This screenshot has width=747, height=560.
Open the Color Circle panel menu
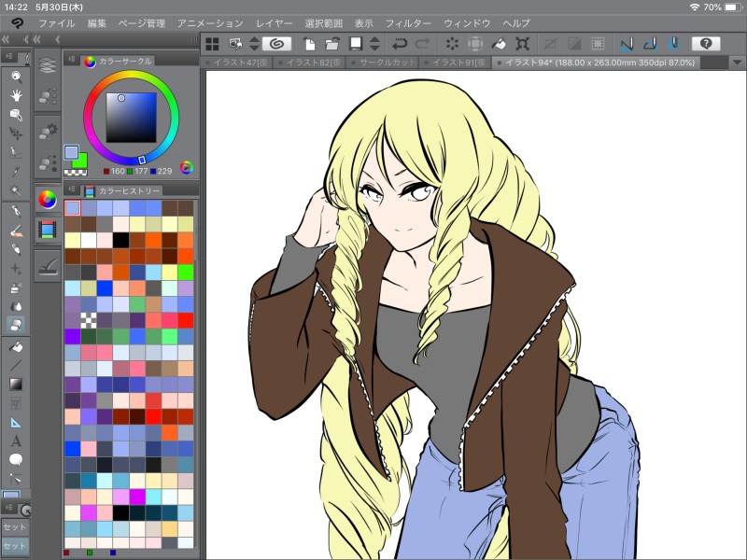pyautogui.click(x=70, y=61)
